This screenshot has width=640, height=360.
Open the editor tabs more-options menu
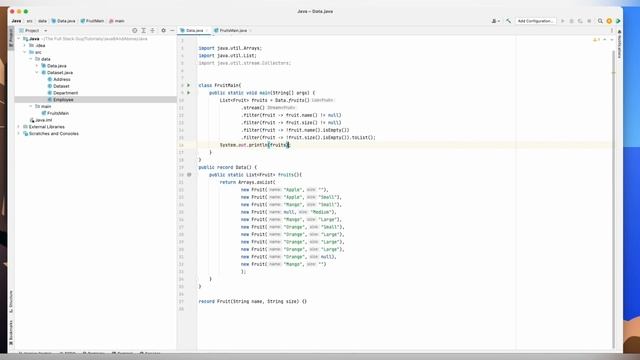coord(611,31)
